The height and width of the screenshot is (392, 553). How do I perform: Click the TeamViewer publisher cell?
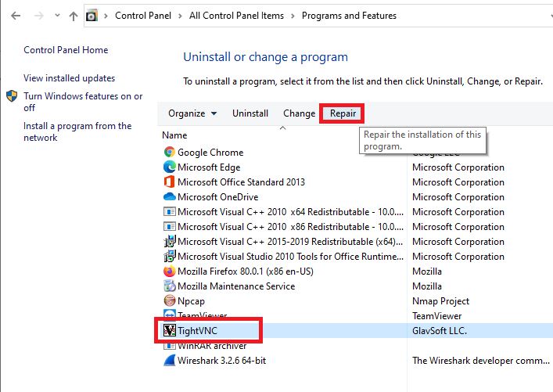pos(437,316)
